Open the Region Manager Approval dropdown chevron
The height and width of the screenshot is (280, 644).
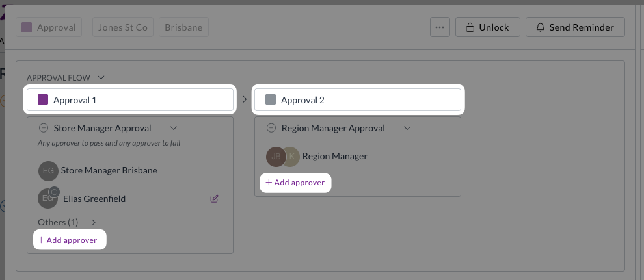[x=407, y=128]
